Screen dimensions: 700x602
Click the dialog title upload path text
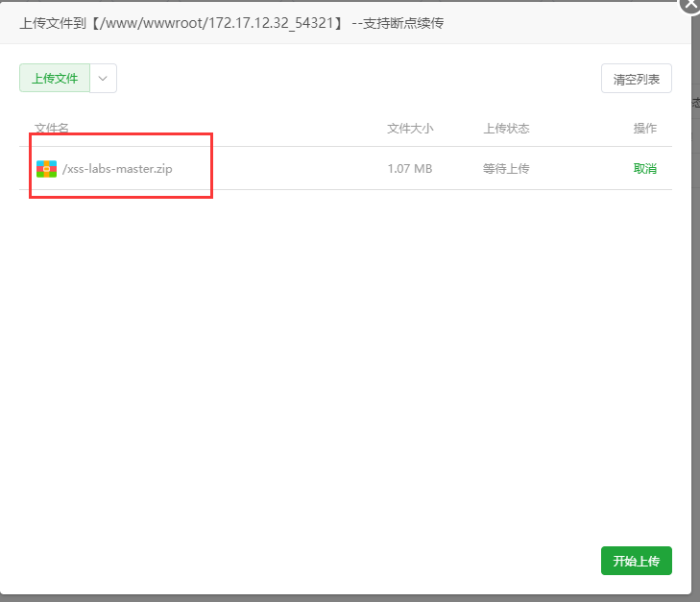pyautogui.click(x=231, y=23)
